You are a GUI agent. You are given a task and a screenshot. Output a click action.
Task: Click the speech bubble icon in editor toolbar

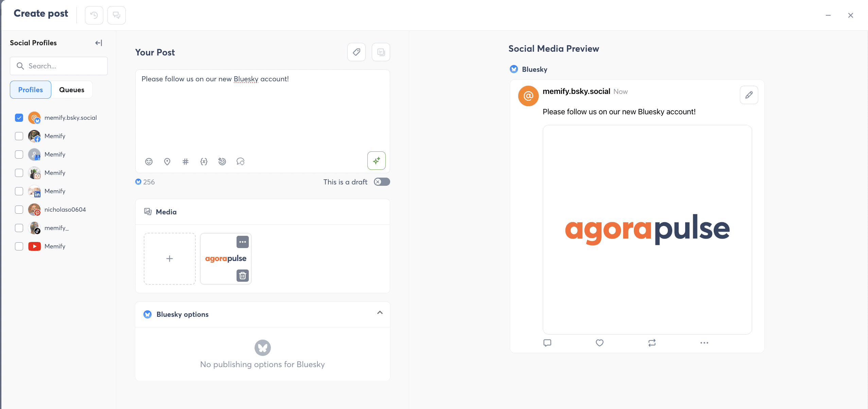241,162
